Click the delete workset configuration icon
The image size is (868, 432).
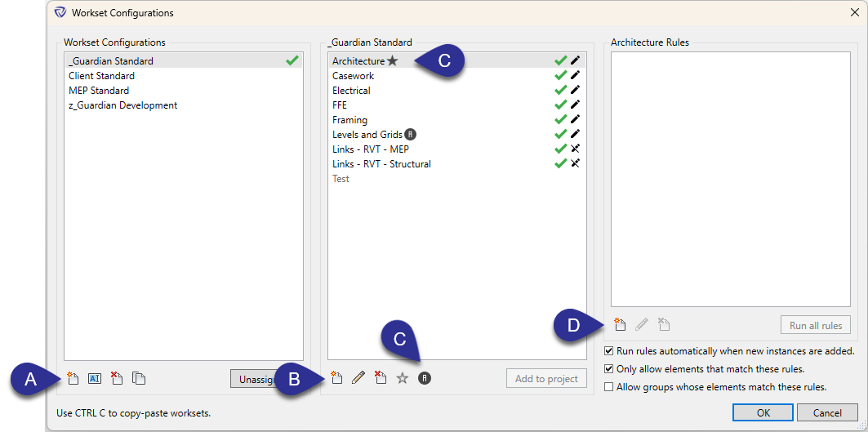[x=116, y=379]
